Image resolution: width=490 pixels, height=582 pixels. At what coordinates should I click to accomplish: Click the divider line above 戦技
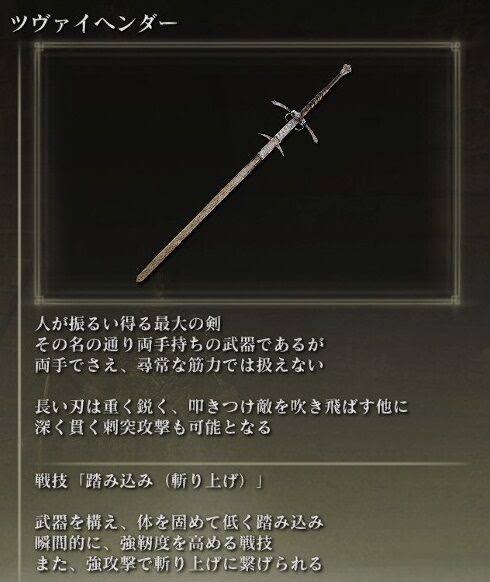tap(245, 464)
